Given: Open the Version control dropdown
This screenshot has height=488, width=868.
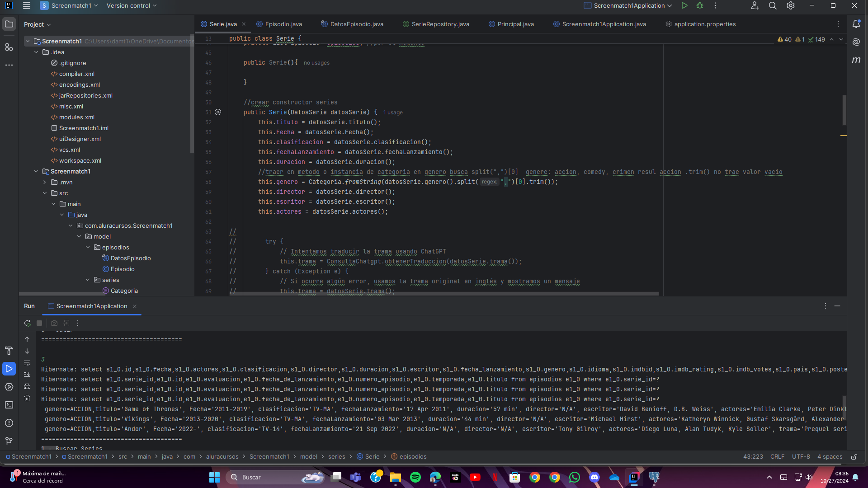Looking at the screenshot, I should click(132, 5).
